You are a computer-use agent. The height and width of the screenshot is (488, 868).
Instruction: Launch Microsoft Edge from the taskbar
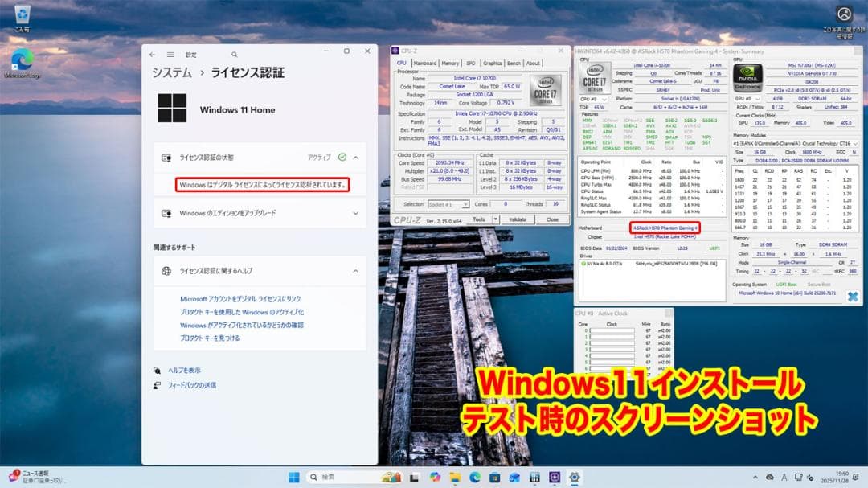pos(473,478)
